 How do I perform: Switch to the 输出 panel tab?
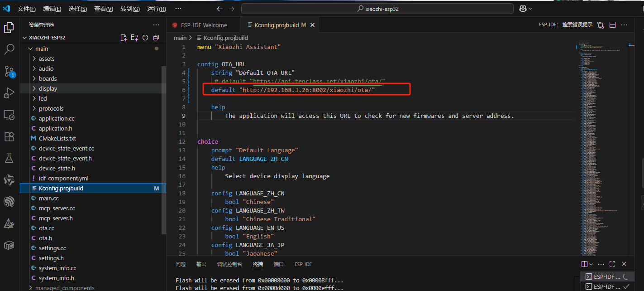pos(201,264)
